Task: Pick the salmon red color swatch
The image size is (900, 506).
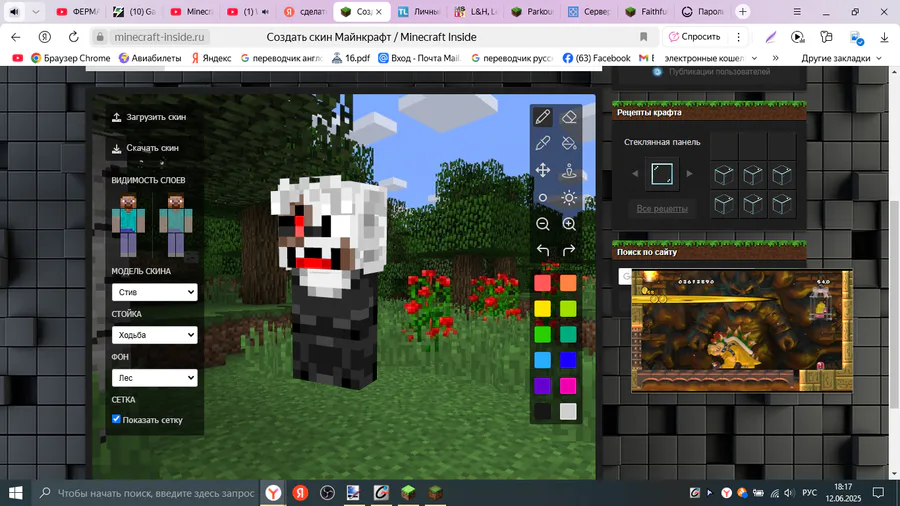Action: [x=542, y=283]
